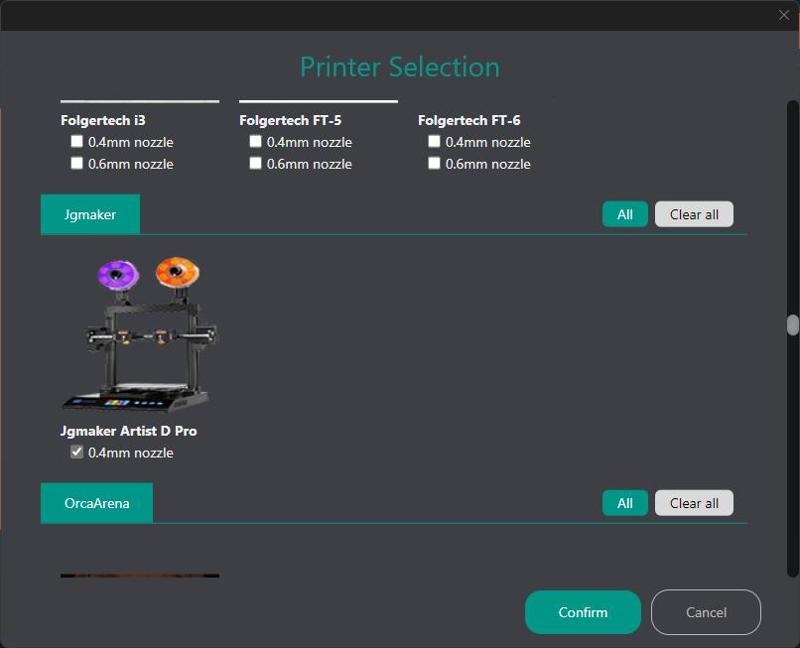Image resolution: width=800 pixels, height=648 pixels.
Task: Check 0.6mm nozzle under Folgertech FT-5
Action: pos(255,164)
